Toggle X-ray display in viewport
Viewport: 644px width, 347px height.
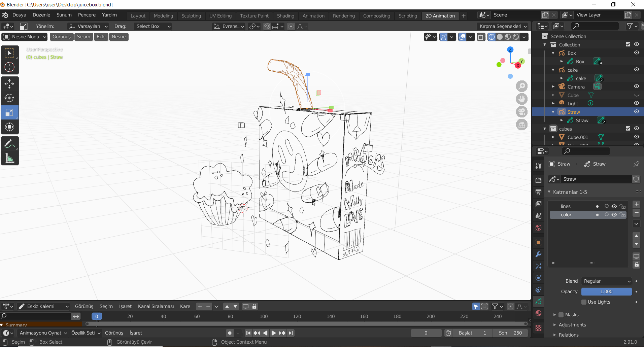[x=481, y=37]
